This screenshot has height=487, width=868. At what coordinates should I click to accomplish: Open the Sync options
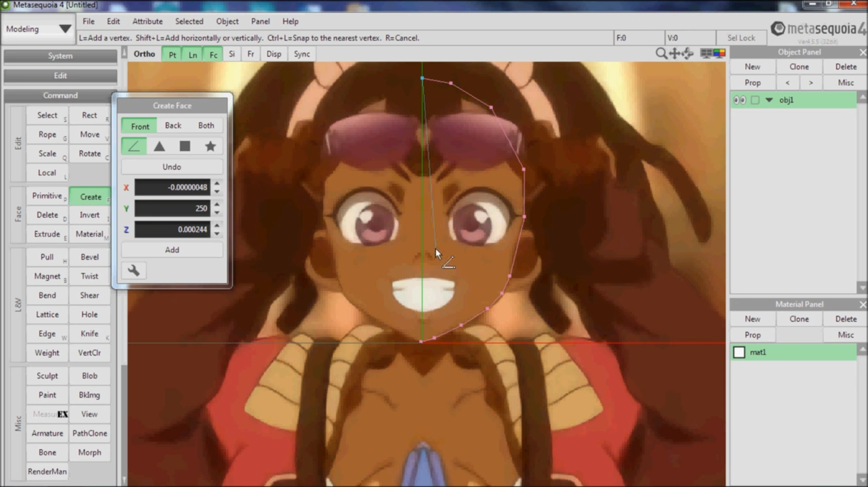(302, 54)
